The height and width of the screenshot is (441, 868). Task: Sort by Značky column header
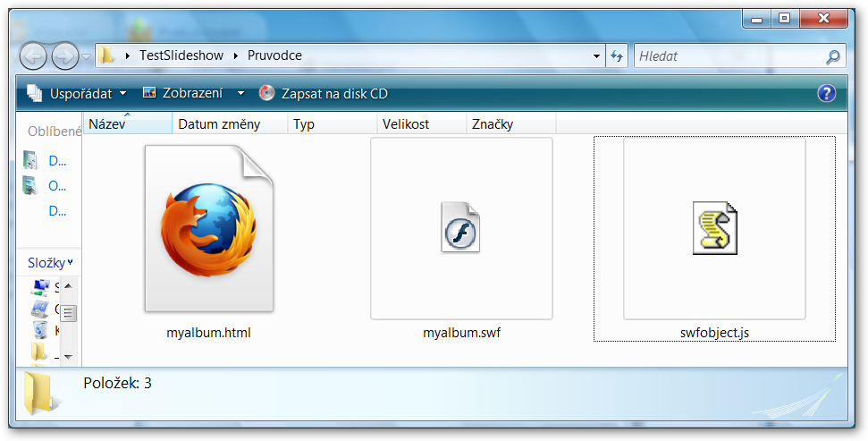click(511, 123)
